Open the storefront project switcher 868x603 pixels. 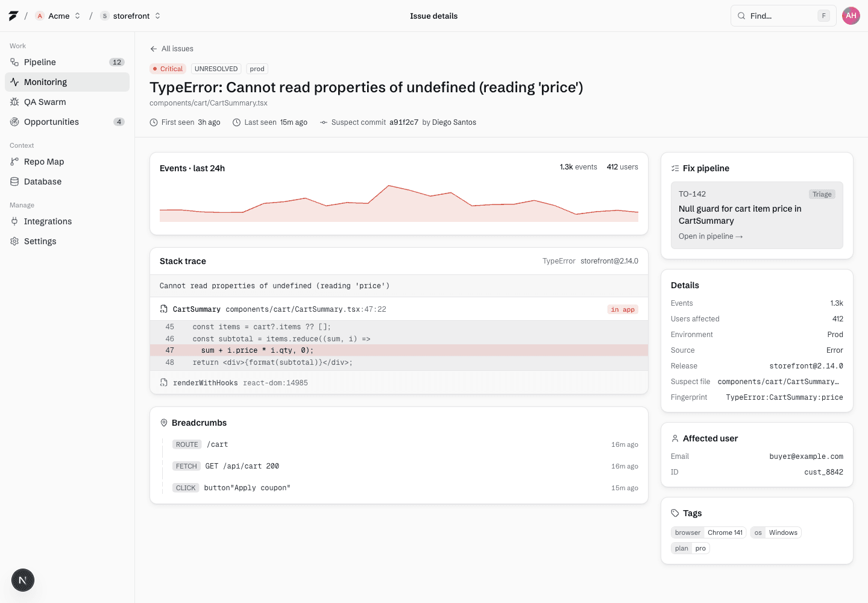tap(131, 16)
